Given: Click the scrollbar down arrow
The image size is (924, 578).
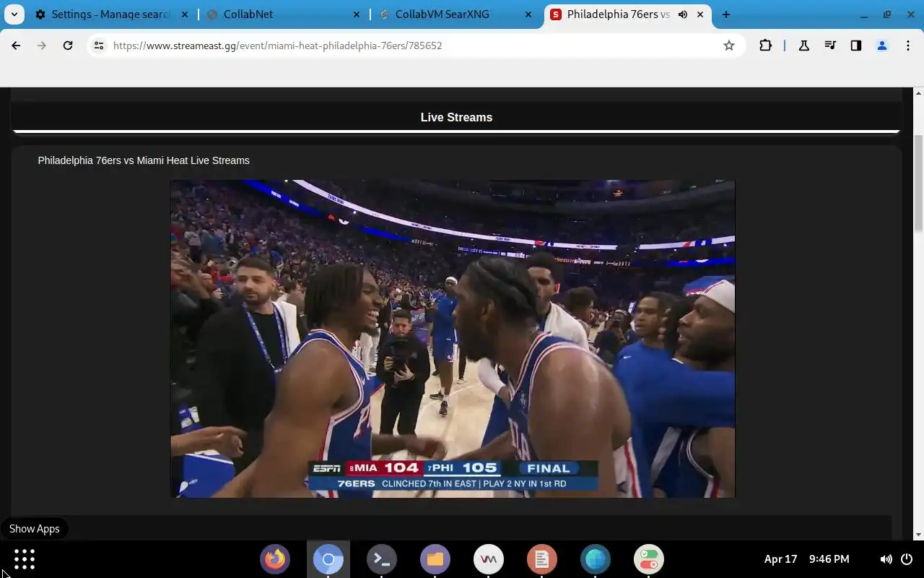Looking at the screenshot, I should pyautogui.click(x=918, y=535).
